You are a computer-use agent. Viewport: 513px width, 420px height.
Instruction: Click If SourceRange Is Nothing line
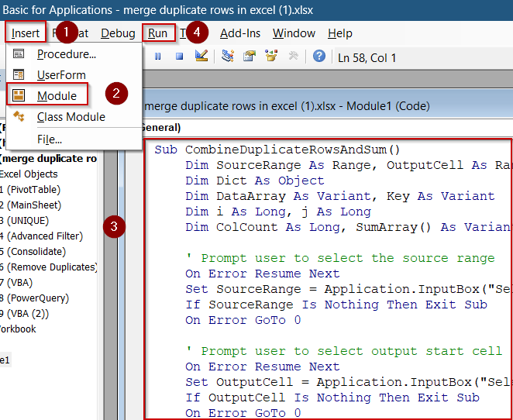[x=336, y=305]
